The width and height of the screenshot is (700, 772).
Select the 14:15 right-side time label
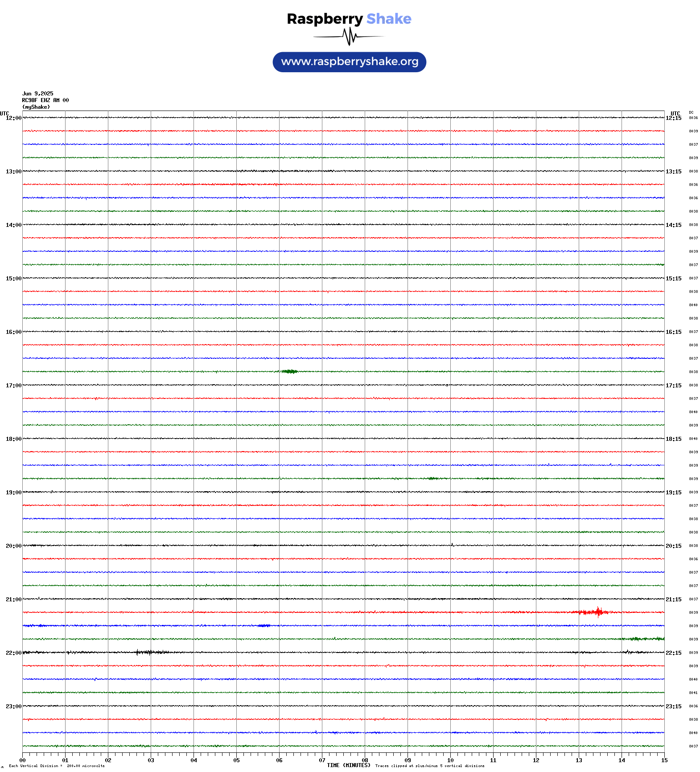click(674, 225)
